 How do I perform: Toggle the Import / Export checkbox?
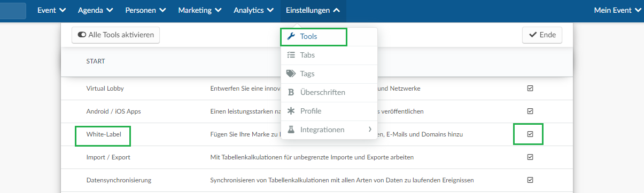[530, 157]
